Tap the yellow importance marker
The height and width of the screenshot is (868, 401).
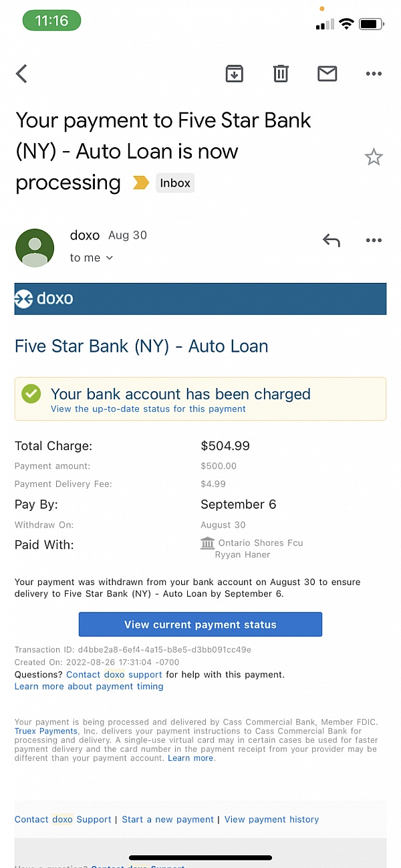tap(140, 183)
